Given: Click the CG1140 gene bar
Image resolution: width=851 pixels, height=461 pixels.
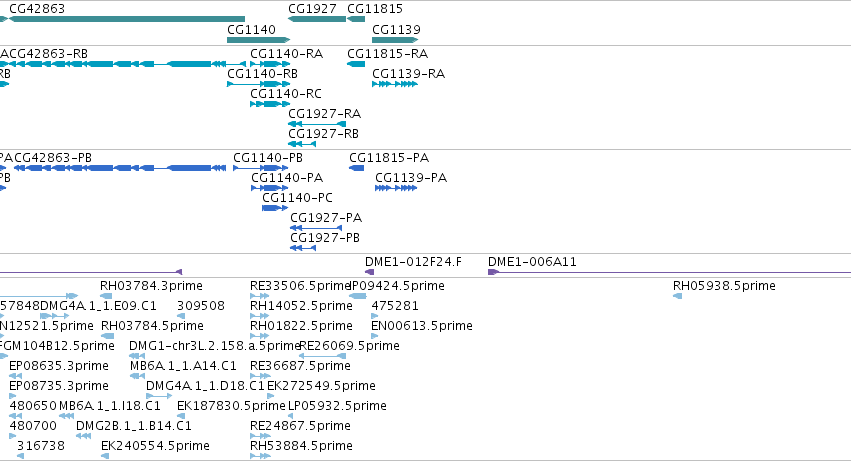Looking at the screenshot, I should tap(258, 40).
